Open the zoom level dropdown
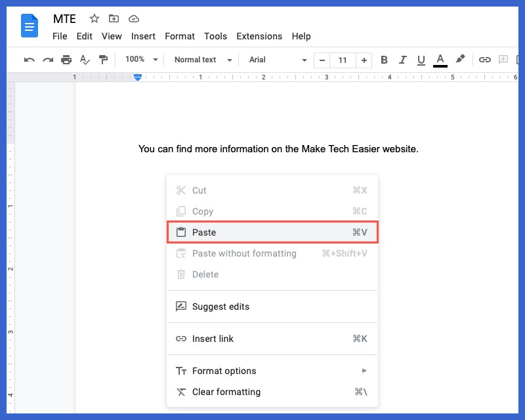The image size is (525, 420). click(x=140, y=60)
